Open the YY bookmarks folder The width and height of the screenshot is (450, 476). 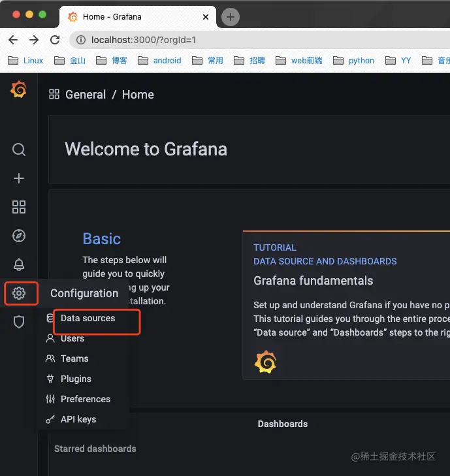tap(398, 61)
